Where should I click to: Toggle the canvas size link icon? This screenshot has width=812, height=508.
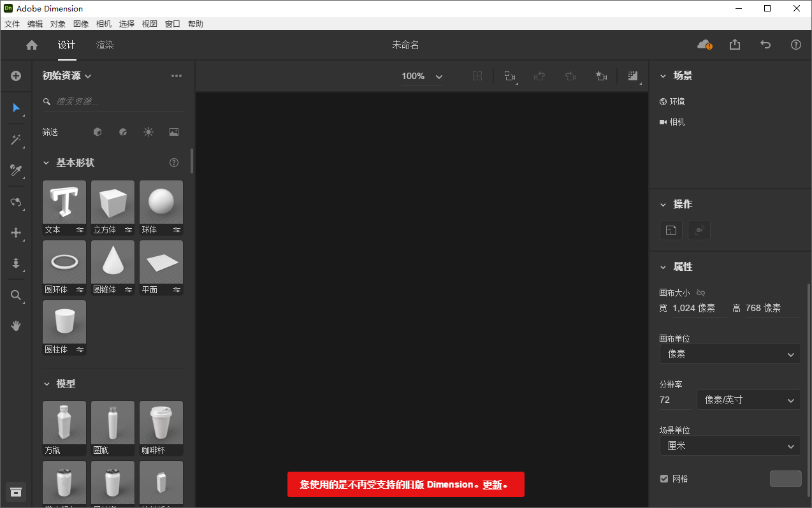pyautogui.click(x=700, y=292)
